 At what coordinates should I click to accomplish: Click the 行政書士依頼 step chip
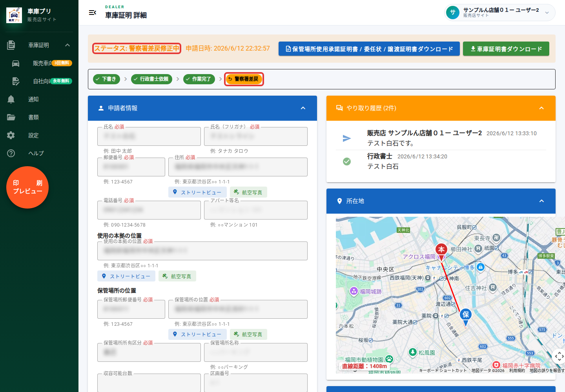tap(152, 79)
